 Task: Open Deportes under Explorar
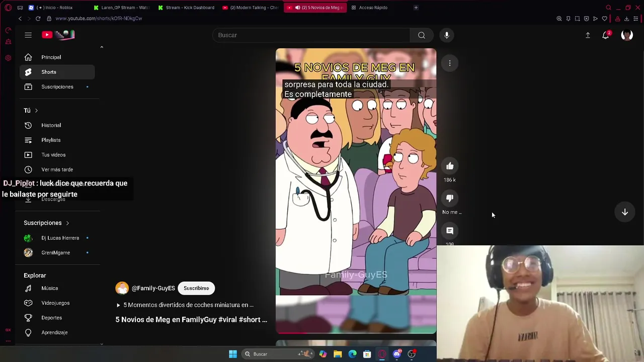[x=57, y=318]
